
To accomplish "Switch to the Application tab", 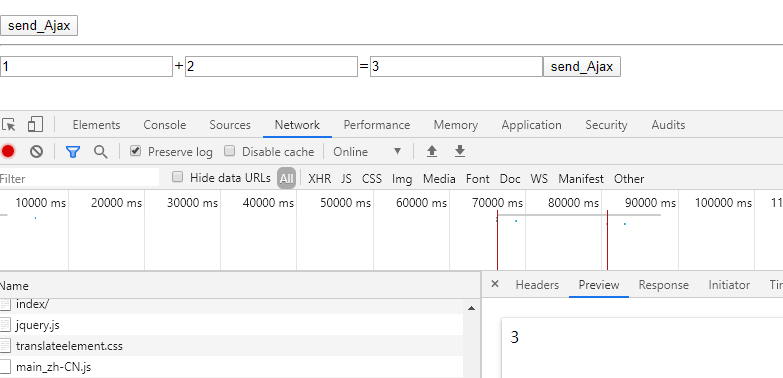I will (531, 125).
